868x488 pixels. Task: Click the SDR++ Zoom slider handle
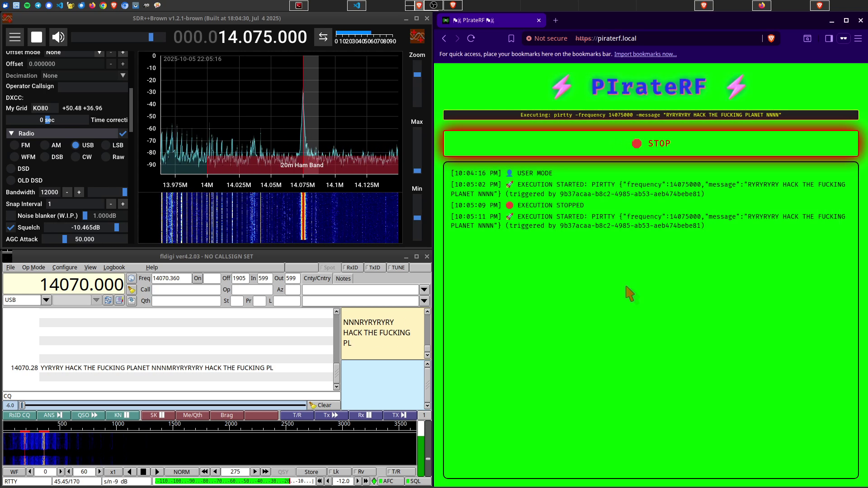tap(417, 75)
